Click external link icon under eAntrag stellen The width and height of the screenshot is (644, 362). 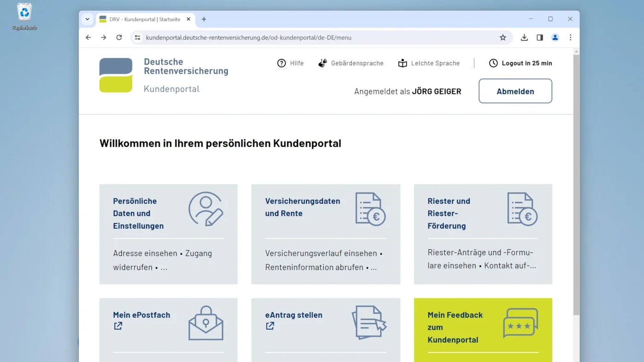[x=270, y=326]
